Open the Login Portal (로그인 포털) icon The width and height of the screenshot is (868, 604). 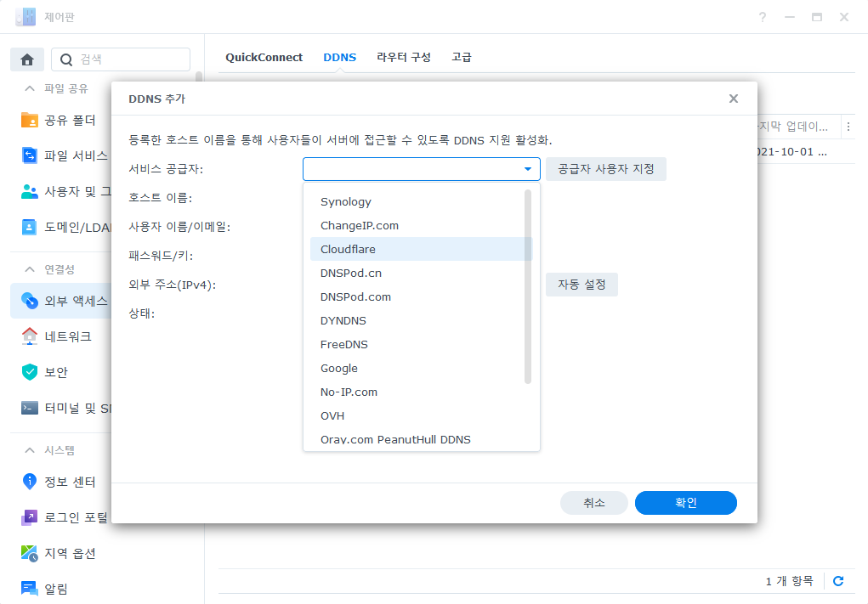pos(30,517)
